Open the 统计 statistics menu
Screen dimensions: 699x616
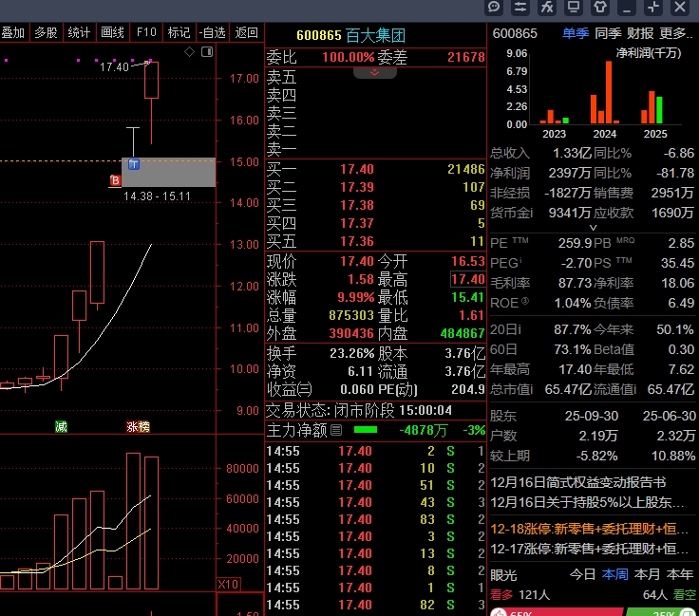point(79,32)
